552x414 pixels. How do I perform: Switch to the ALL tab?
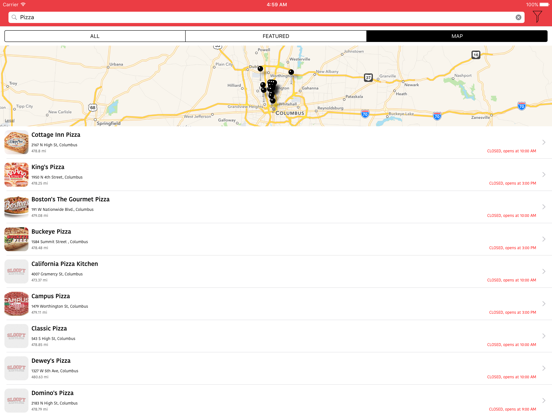click(95, 36)
